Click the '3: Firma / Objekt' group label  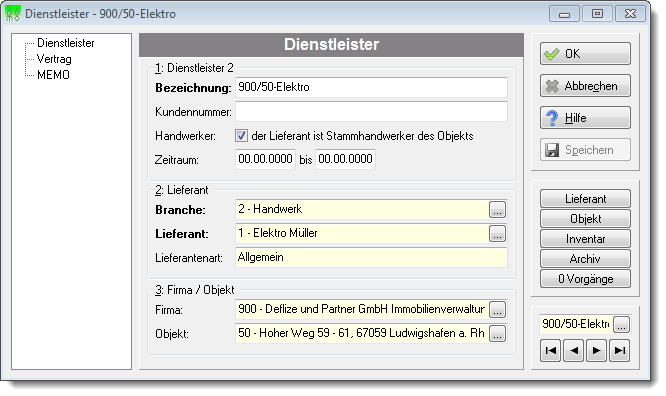[195, 290]
